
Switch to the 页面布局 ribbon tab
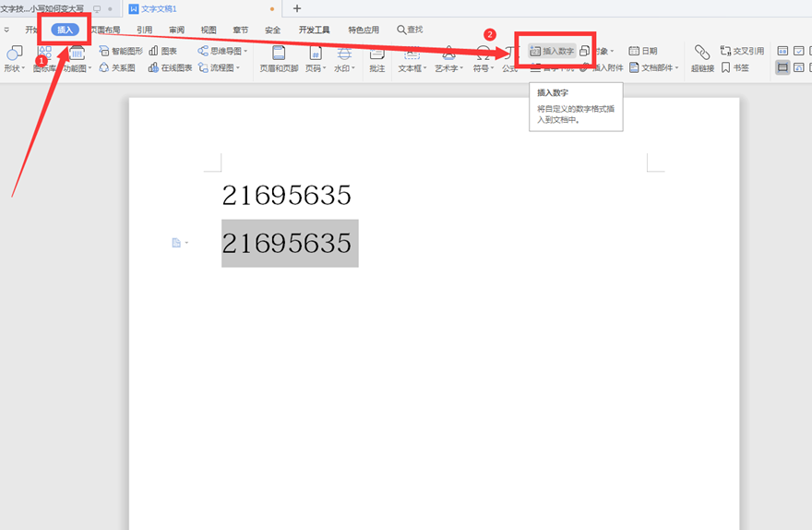click(105, 30)
